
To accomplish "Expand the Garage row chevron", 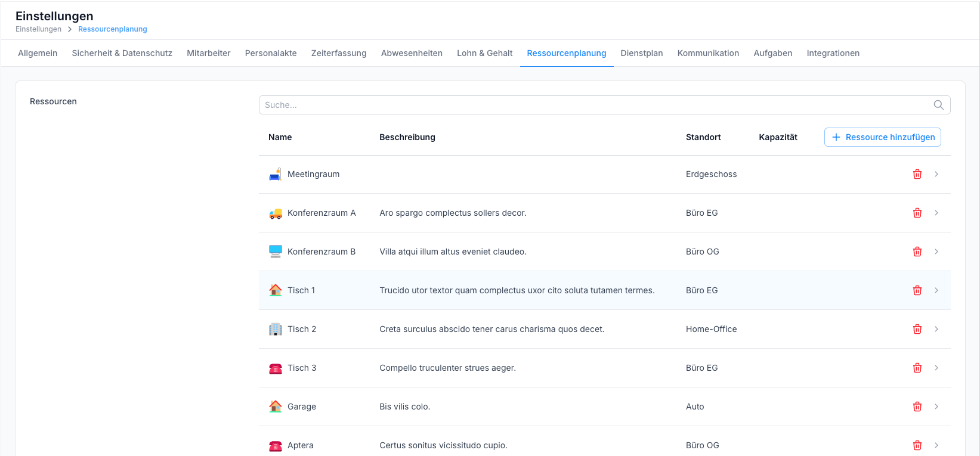I will pos(936,407).
